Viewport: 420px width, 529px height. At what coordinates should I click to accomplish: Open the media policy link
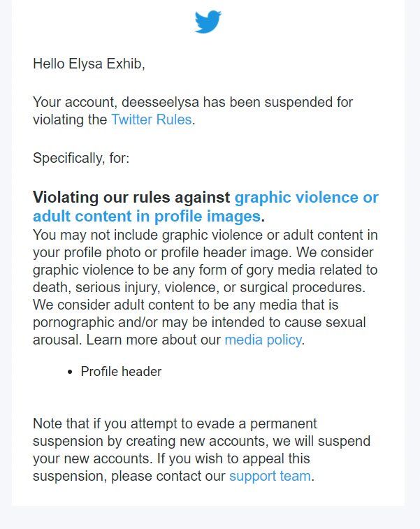click(x=263, y=340)
